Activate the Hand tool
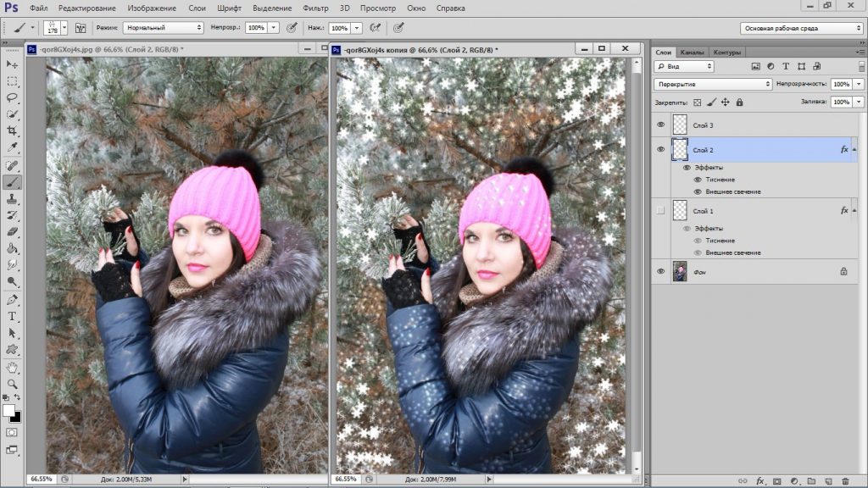868x488 pixels. pos(12,368)
